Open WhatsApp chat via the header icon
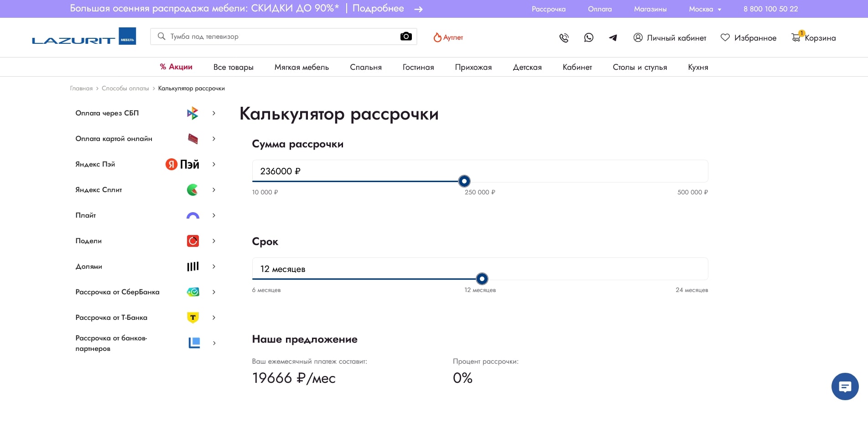The width and height of the screenshot is (868, 423). (x=588, y=38)
